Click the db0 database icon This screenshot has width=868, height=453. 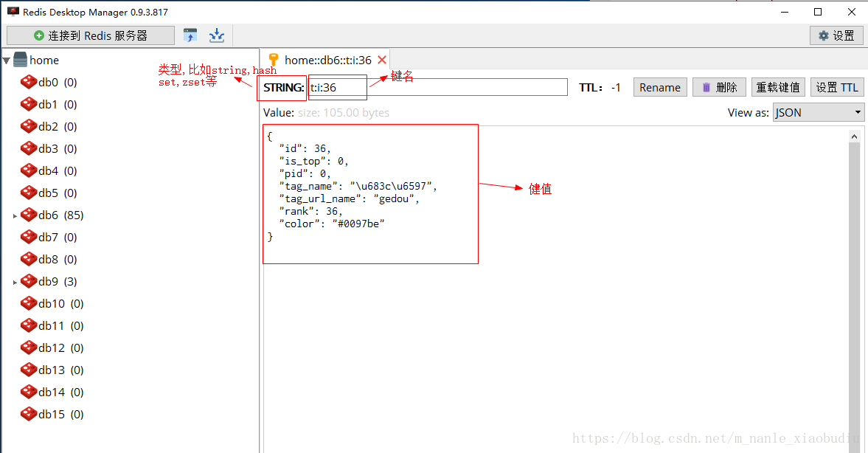click(28, 82)
